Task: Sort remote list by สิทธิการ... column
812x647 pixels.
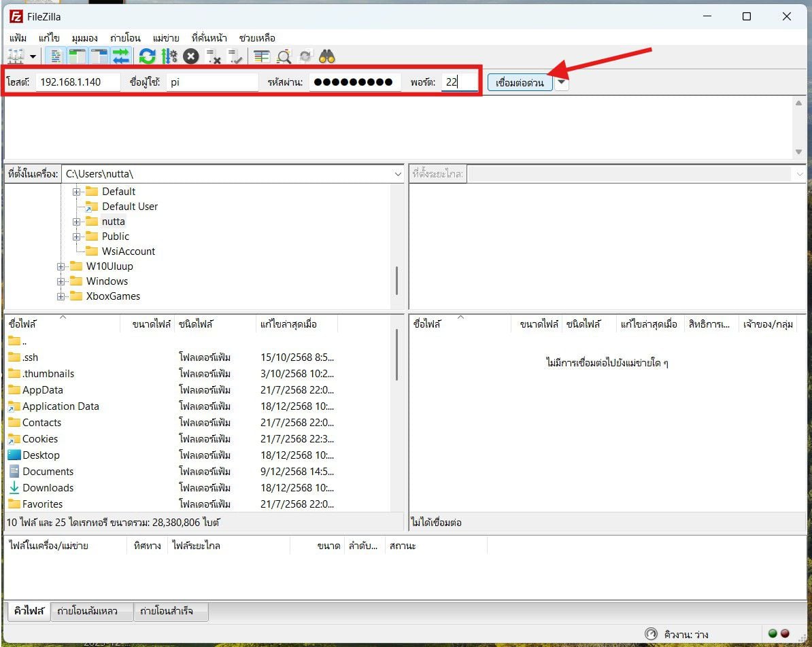Action: 711,324
